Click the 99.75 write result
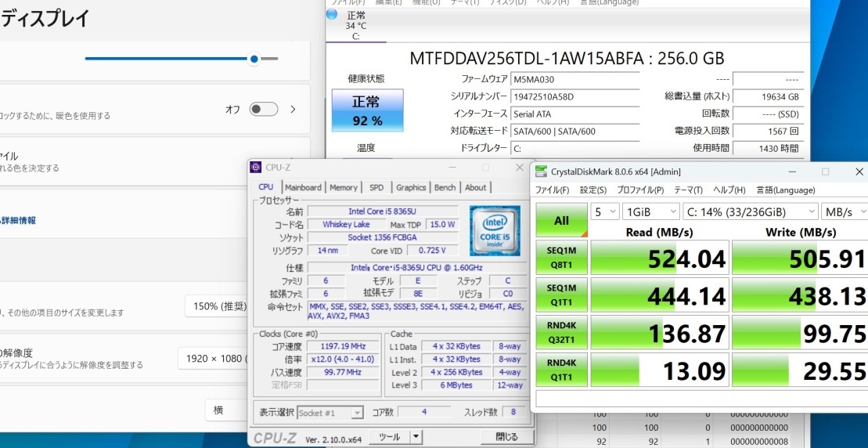 tap(800, 332)
